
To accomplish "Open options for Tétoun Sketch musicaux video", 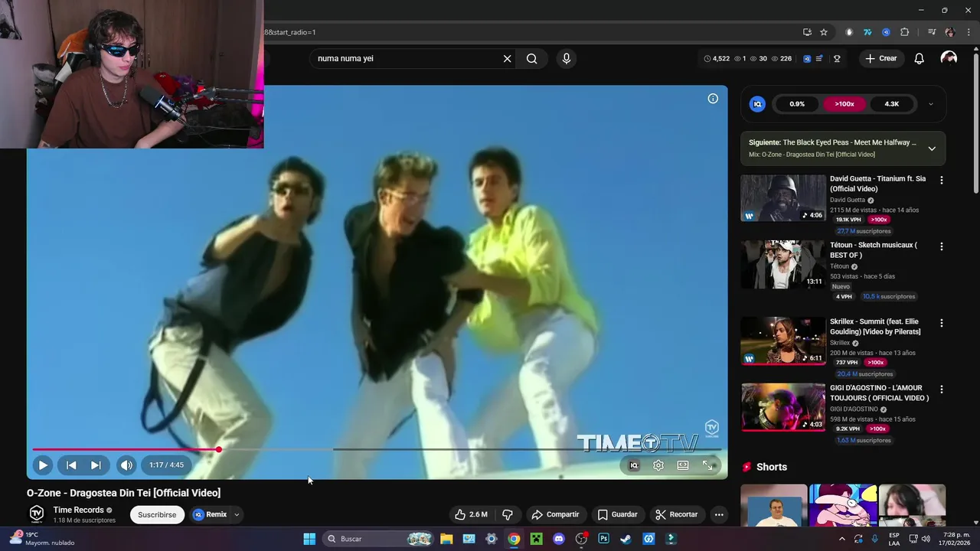I will 942,246.
